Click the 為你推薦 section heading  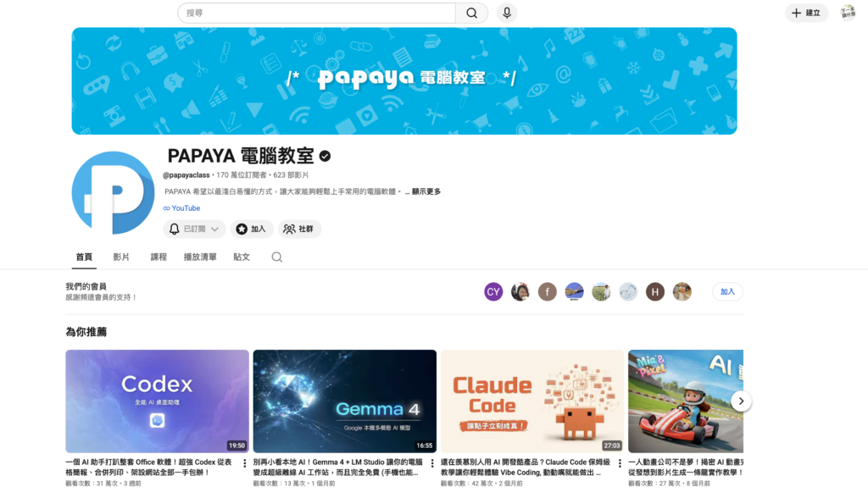click(86, 332)
